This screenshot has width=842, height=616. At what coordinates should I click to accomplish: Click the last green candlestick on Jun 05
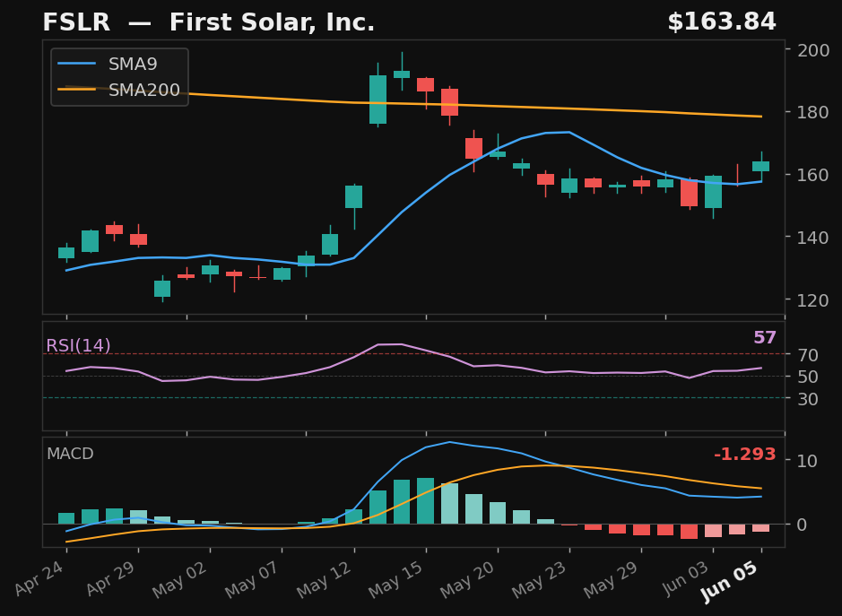click(x=761, y=166)
